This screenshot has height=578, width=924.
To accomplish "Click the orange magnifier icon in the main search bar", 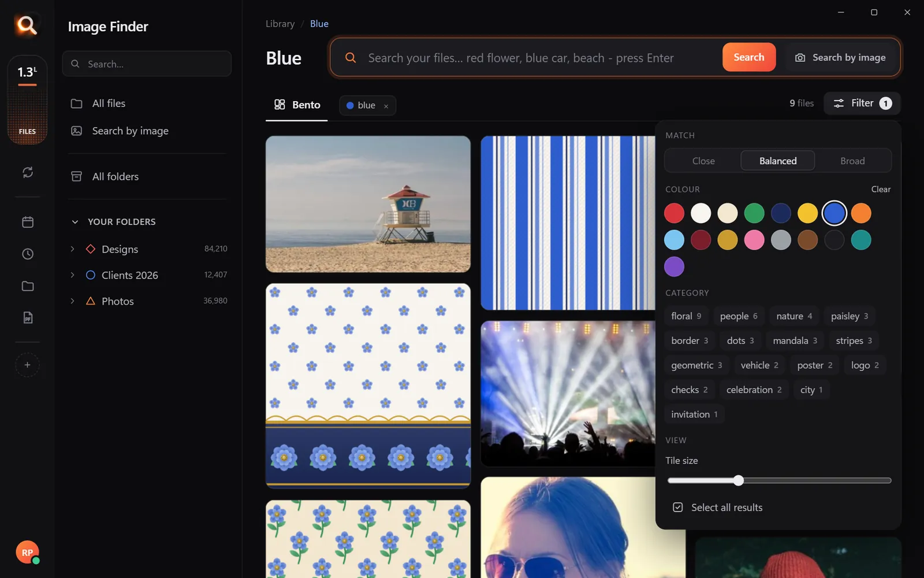I will coord(351,58).
